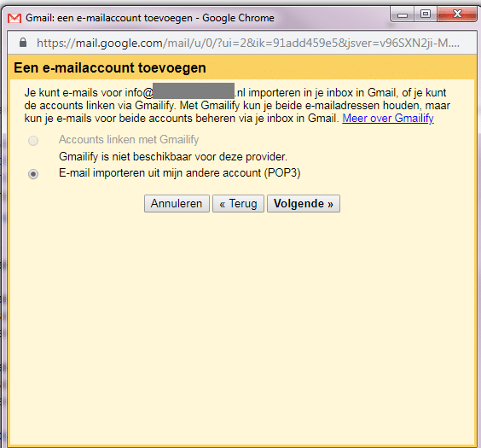Maximize the Chrome popup window
This screenshot has width=481, height=448.
pyautogui.click(x=426, y=15)
